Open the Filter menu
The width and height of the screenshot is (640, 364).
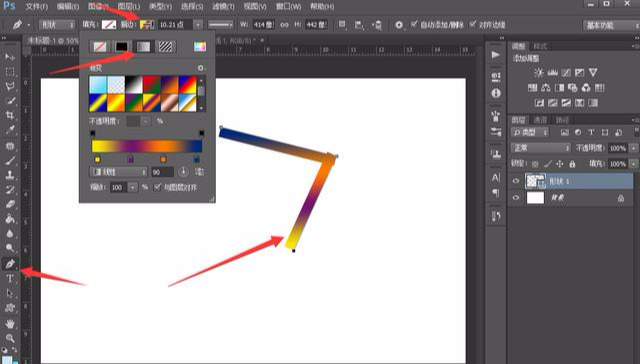pos(223,7)
